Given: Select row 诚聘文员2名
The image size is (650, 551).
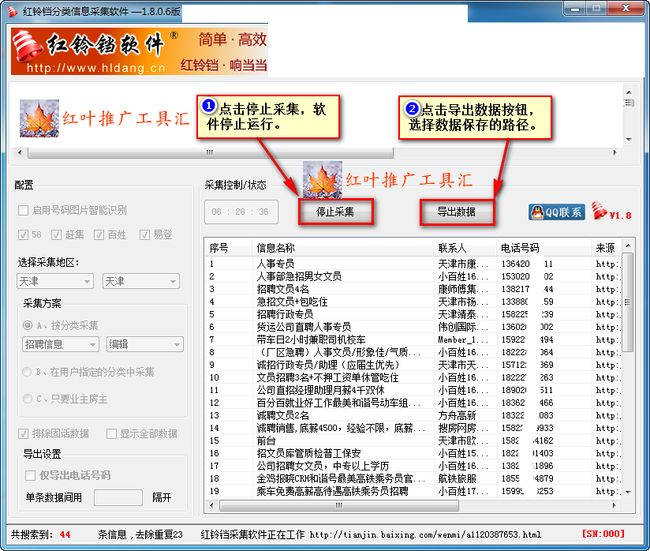Looking at the screenshot, I should [413, 415].
